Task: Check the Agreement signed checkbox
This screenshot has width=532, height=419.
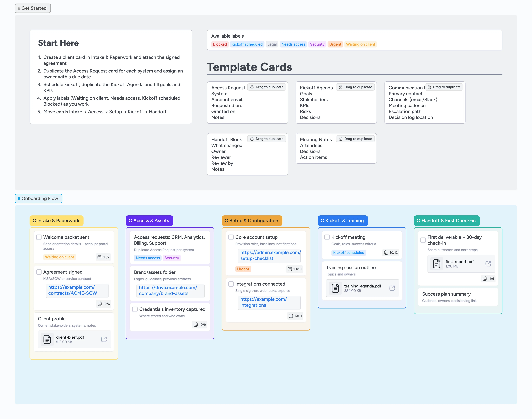Action: pyautogui.click(x=39, y=272)
